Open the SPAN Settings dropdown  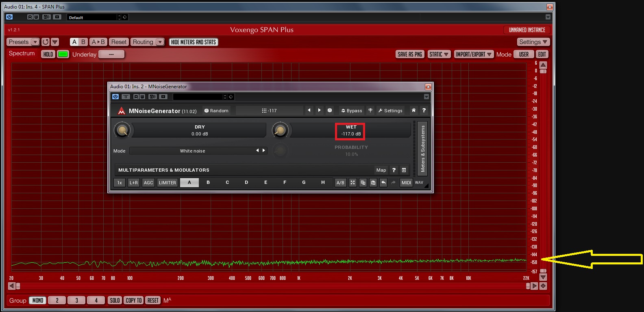point(533,42)
